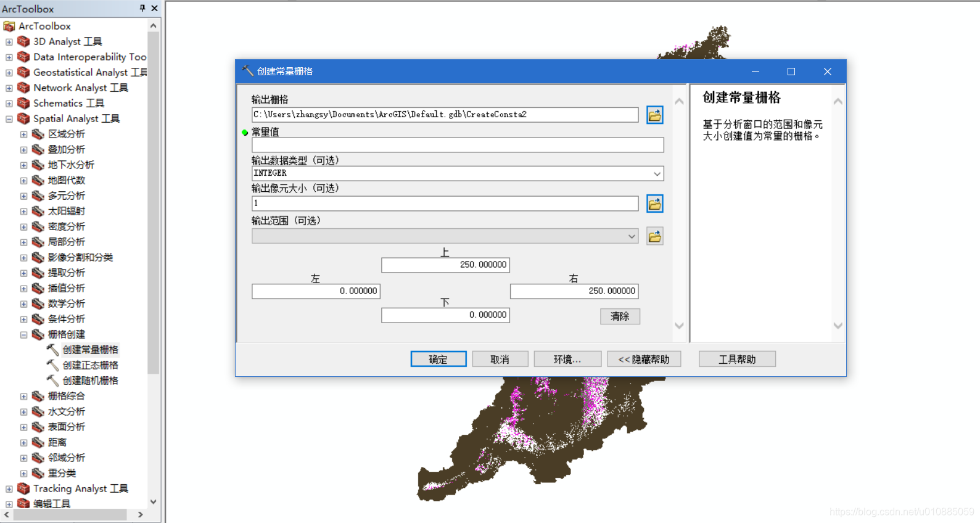Image resolution: width=980 pixels, height=523 pixels.
Task: Click the 常量值 input field
Action: 458,145
